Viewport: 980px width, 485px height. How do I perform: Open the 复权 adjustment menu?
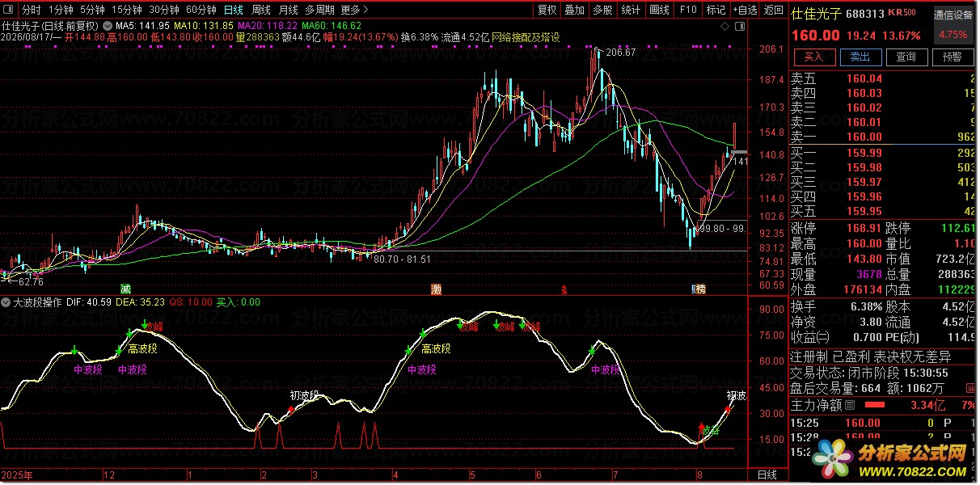[x=547, y=11]
